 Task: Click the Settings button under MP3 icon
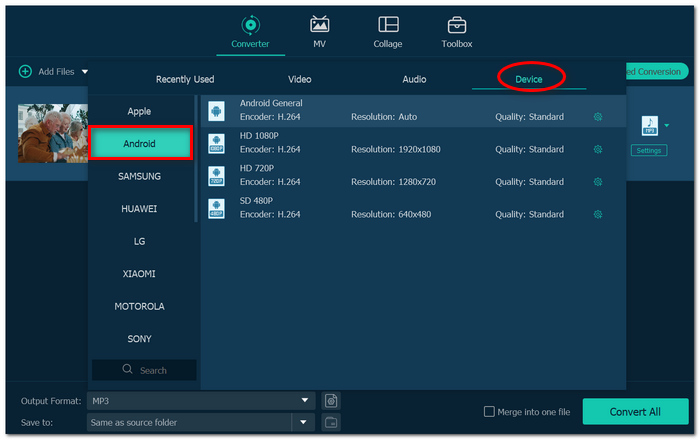pos(649,150)
